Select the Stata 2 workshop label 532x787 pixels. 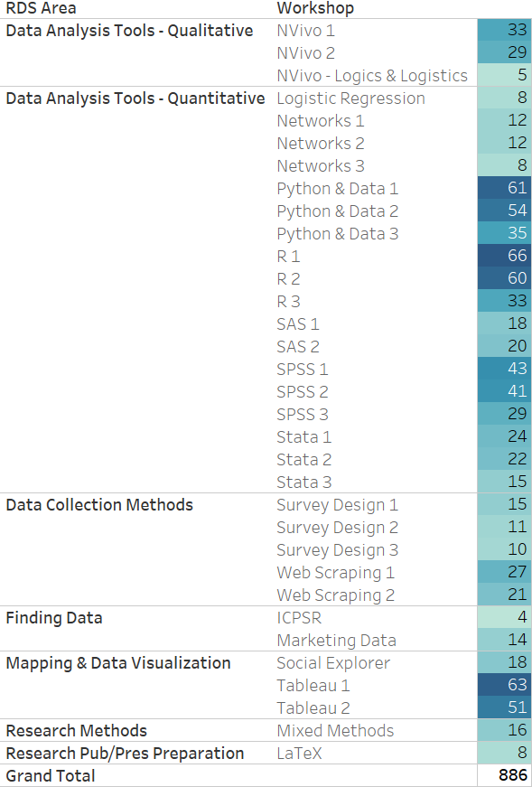[303, 460]
